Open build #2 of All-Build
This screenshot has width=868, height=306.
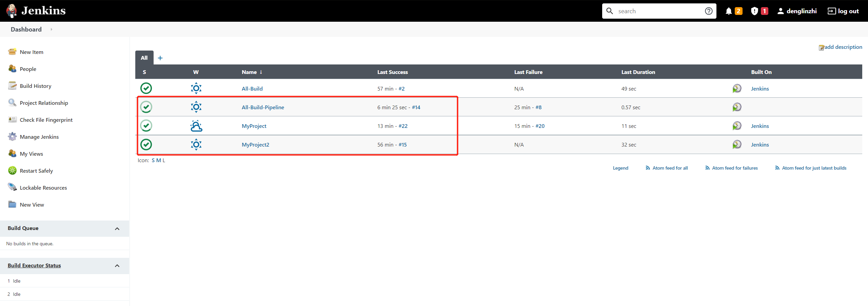click(401, 89)
